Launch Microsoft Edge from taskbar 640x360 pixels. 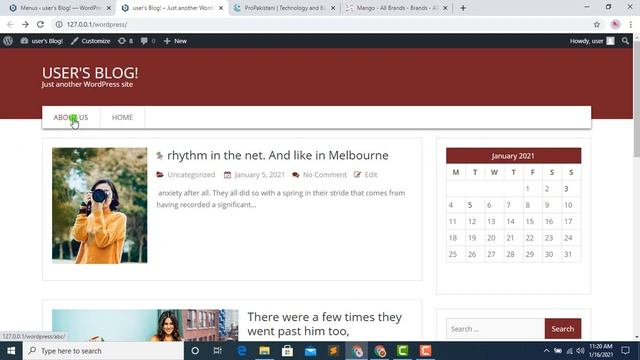pos(242,351)
